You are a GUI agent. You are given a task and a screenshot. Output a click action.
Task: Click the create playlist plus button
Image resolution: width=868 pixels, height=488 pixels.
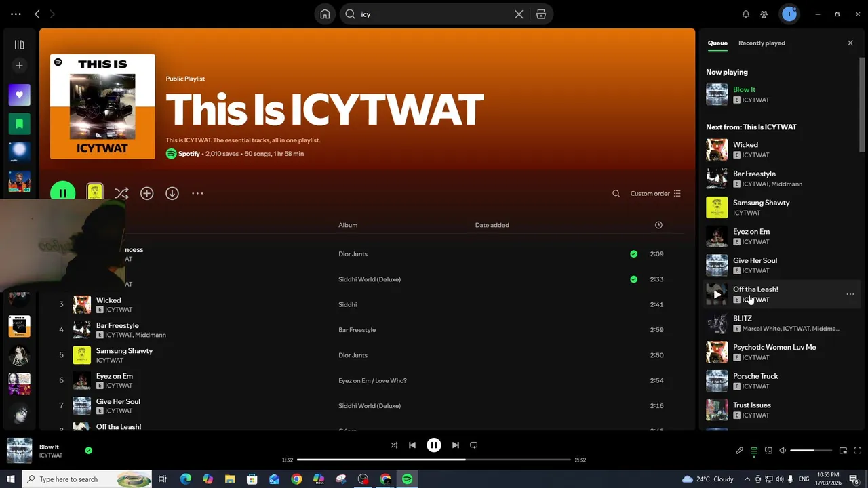click(x=19, y=66)
